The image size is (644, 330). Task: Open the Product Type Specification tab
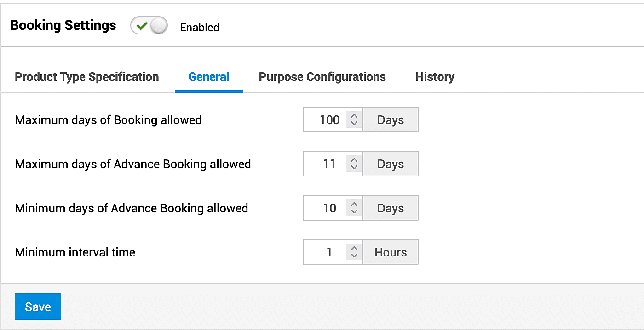tap(87, 77)
